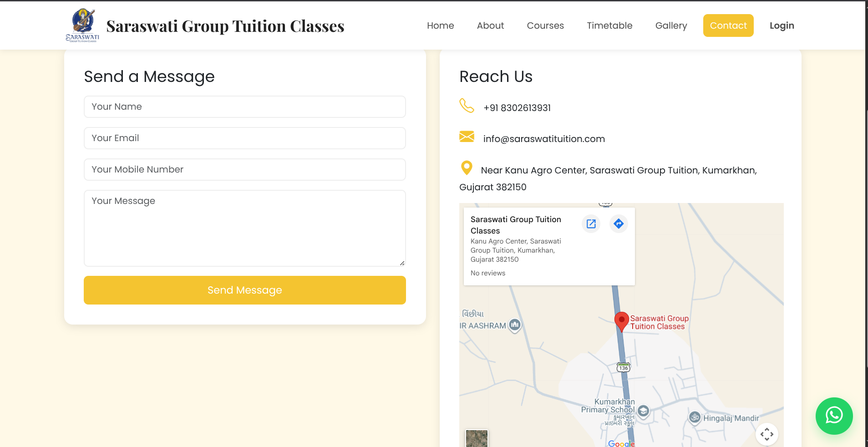
Task: Open the WhatsApp chat floating button
Action: pos(834,416)
